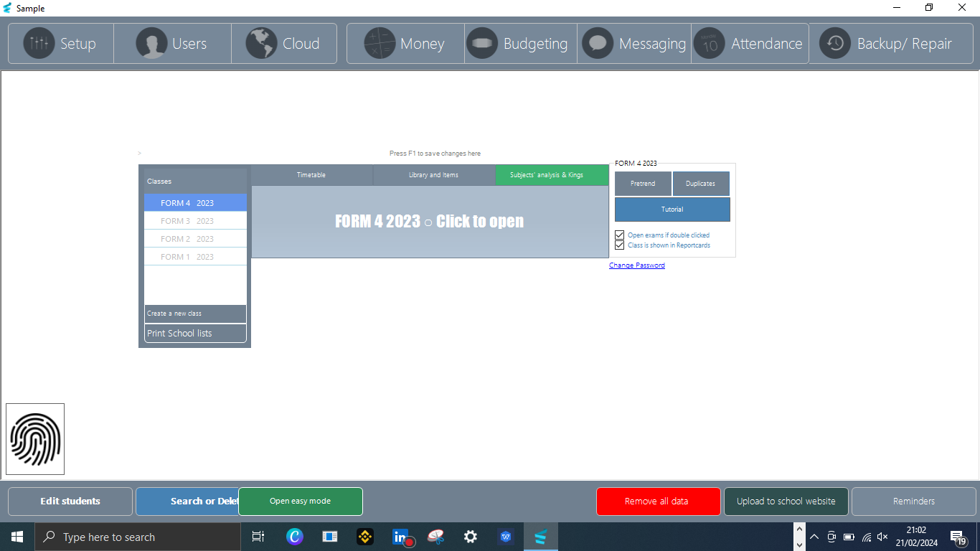Image resolution: width=980 pixels, height=551 pixels.
Task: Open the Budgeting module icon
Action: (x=482, y=44)
